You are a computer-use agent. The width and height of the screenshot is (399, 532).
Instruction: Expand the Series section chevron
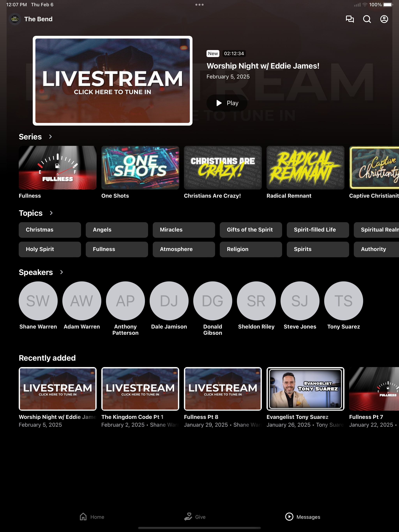click(50, 137)
